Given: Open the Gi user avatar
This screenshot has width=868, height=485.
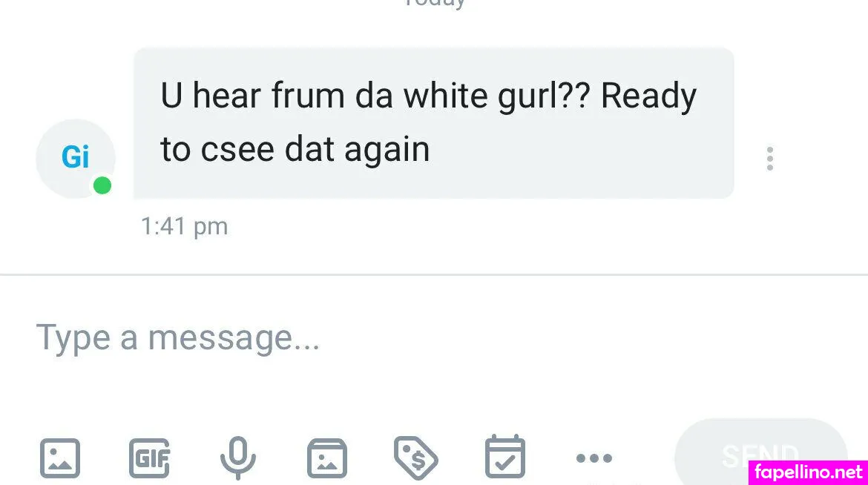Looking at the screenshot, I should [76, 159].
